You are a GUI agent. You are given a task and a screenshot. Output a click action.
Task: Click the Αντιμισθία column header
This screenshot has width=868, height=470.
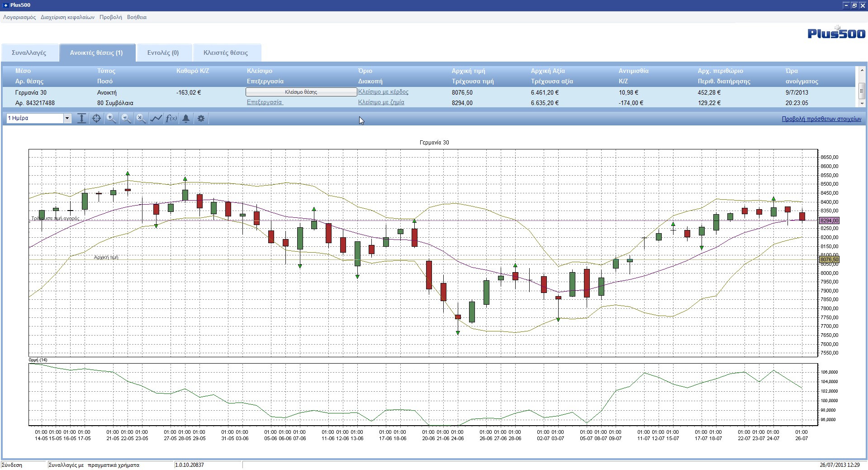tap(633, 71)
